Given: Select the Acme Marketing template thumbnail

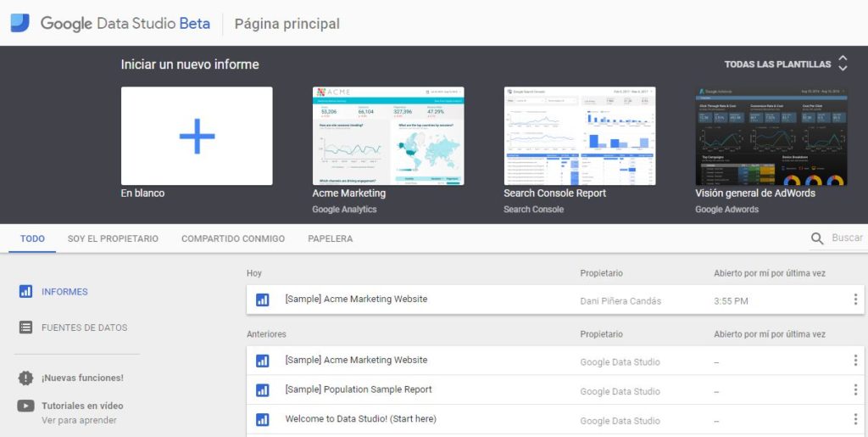Looking at the screenshot, I should pyautogui.click(x=388, y=136).
